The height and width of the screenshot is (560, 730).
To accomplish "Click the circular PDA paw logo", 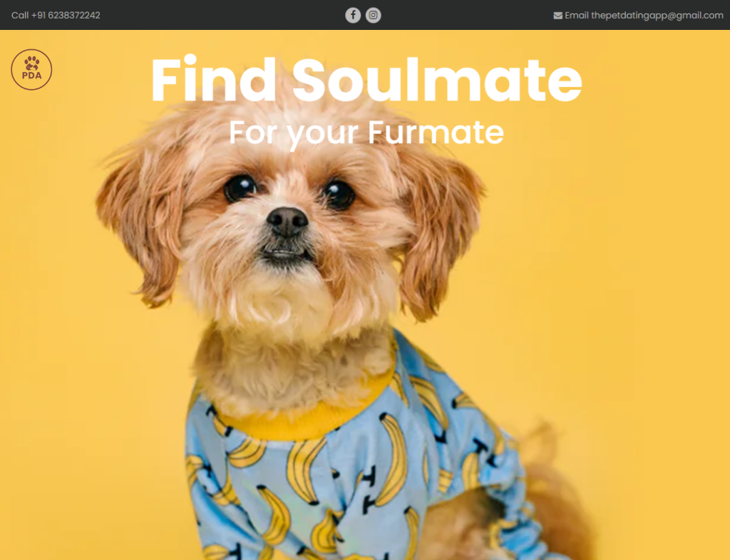I will [x=31, y=70].
